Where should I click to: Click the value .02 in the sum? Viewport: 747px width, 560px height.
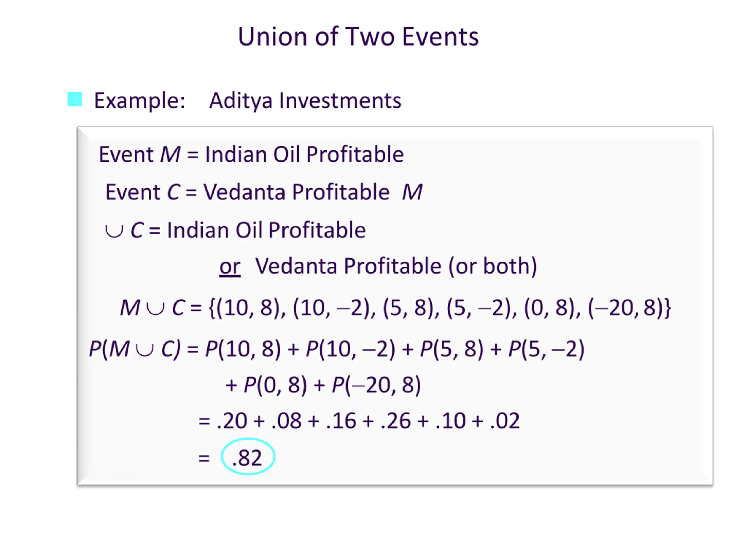click(x=505, y=421)
